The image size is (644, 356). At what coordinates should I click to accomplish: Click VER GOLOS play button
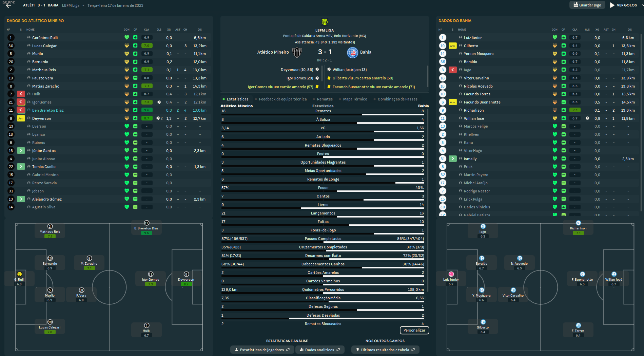(623, 5)
